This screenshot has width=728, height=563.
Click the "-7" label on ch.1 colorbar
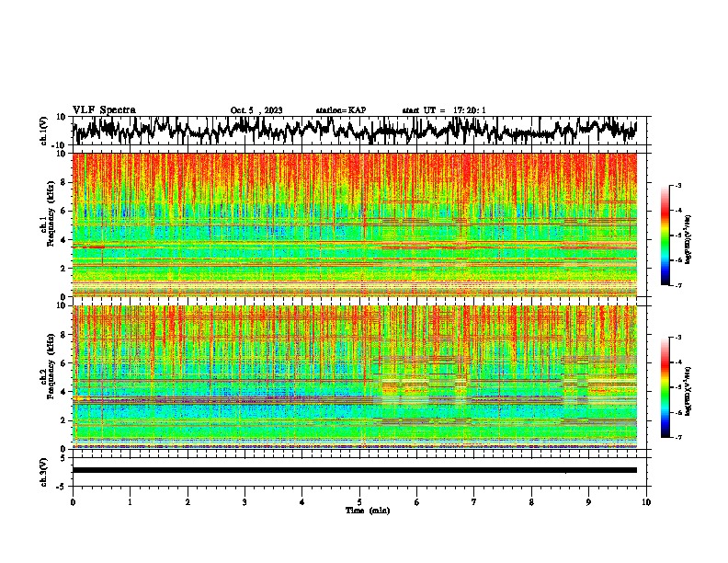(677, 285)
